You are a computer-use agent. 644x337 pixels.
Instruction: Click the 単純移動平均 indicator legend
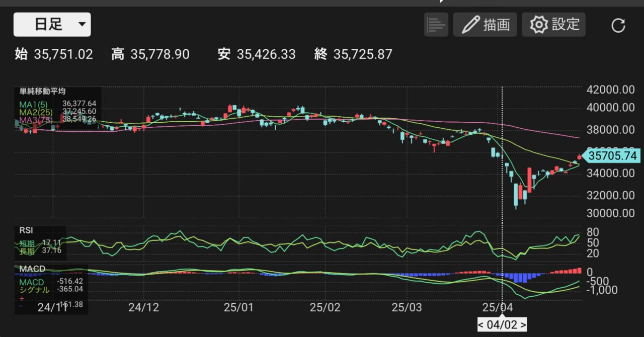coord(43,91)
